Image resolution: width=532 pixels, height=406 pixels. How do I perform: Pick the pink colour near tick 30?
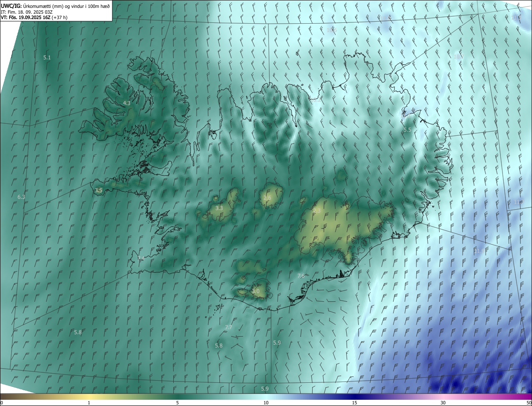[x=443, y=396]
